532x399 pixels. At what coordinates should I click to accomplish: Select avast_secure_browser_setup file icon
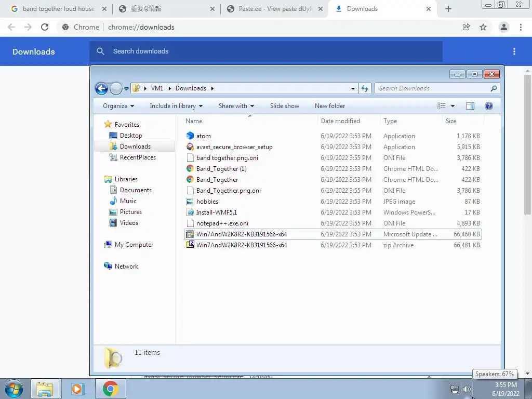[x=190, y=147]
